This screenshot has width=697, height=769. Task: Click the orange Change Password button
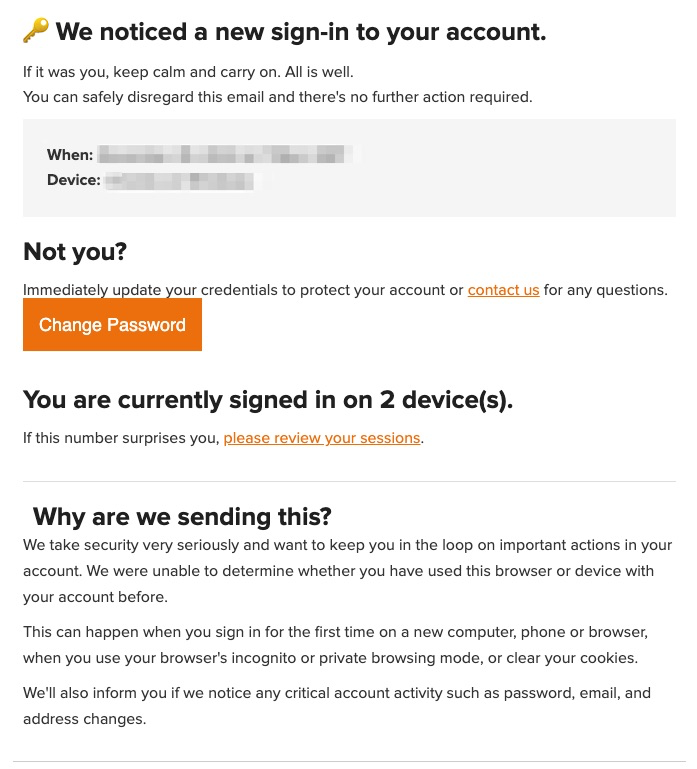[x=112, y=325]
